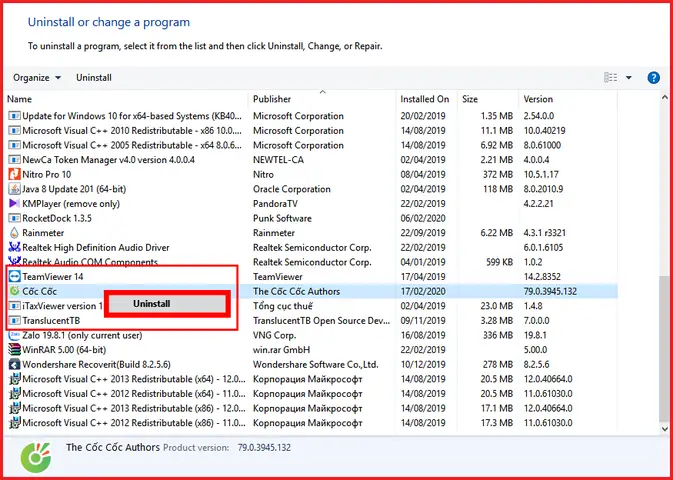Click the Java 8 Update icon
673x480 pixels.
point(15,189)
